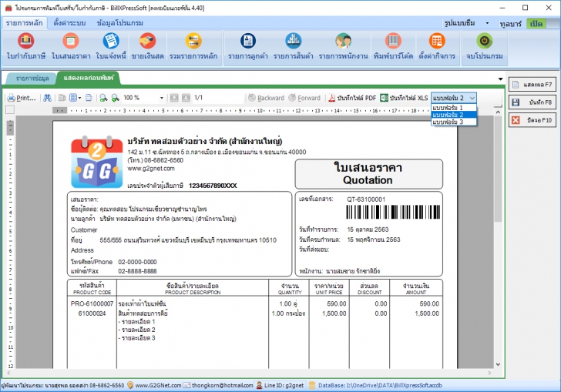
Task: Click product code PRO-61000007
Action: (92, 303)
